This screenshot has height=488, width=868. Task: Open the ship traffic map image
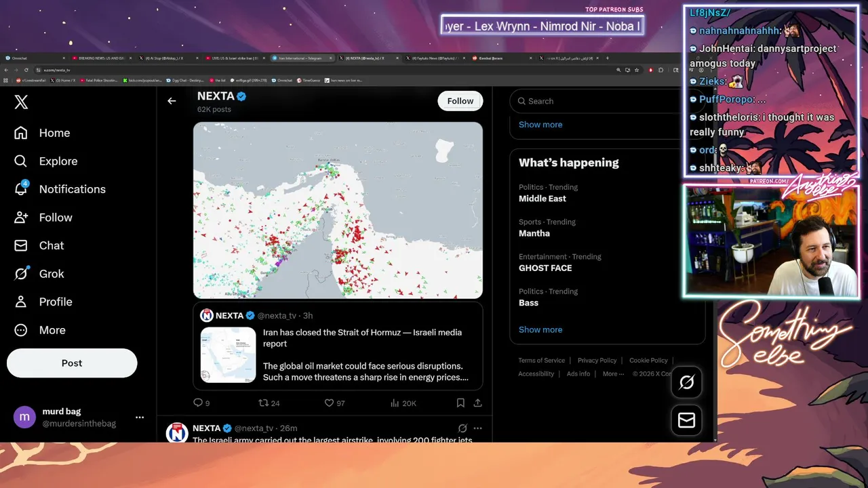(x=338, y=210)
